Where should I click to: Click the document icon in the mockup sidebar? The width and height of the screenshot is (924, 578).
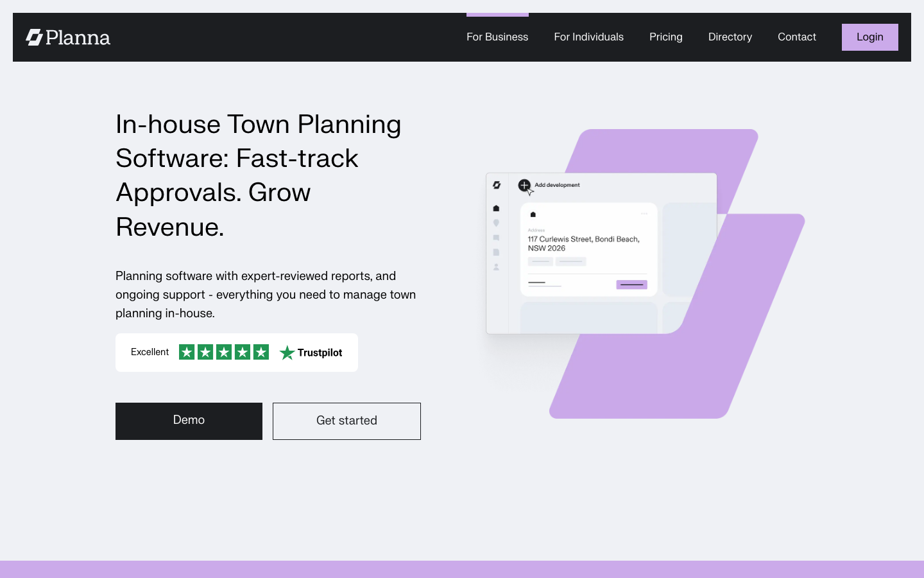pyautogui.click(x=496, y=252)
